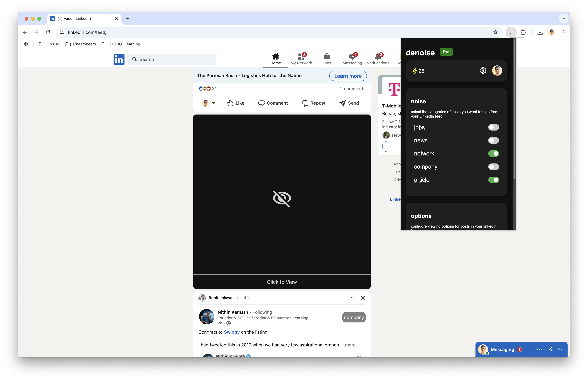
Task: Bookmark this page with star icon
Action: pos(495,32)
